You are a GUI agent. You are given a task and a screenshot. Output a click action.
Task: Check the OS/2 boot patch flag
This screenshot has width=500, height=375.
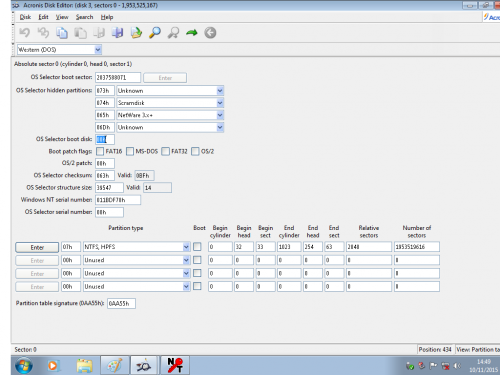[x=195, y=151]
